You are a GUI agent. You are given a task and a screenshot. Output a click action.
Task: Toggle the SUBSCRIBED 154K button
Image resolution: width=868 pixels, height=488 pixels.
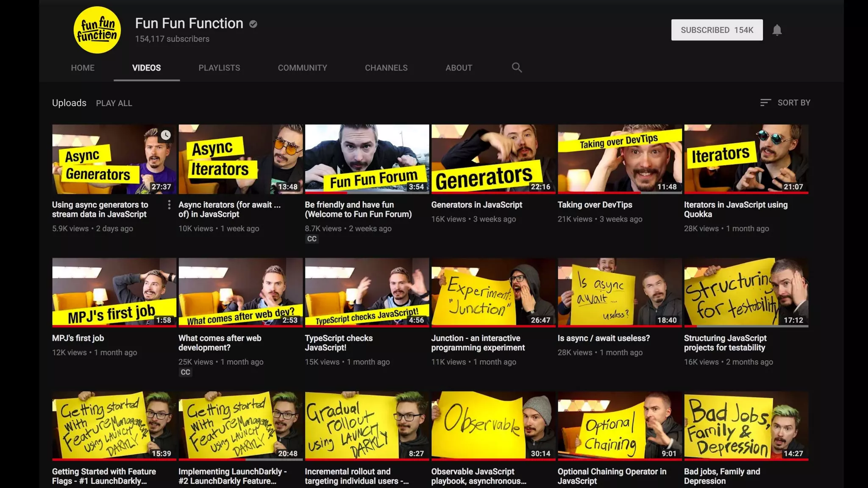click(717, 30)
